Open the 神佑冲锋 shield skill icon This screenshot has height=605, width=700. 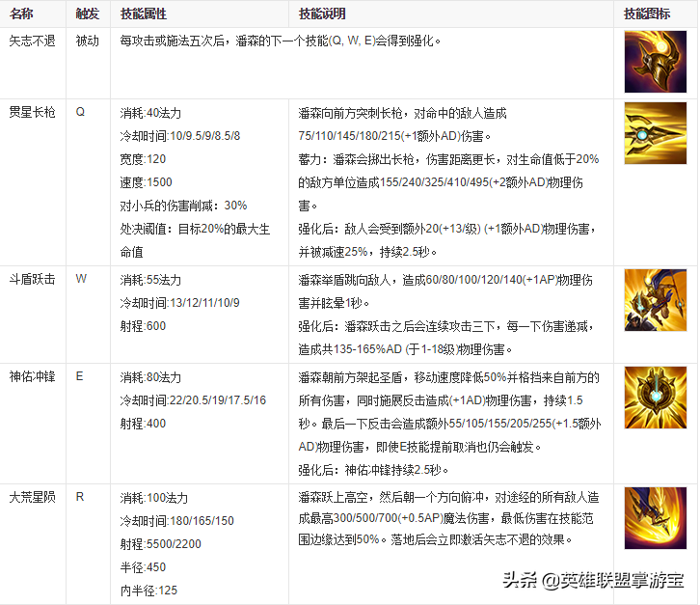pos(656,399)
